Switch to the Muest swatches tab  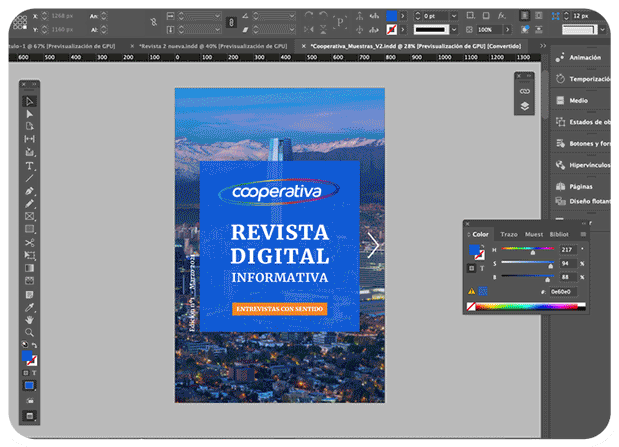(534, 234)
